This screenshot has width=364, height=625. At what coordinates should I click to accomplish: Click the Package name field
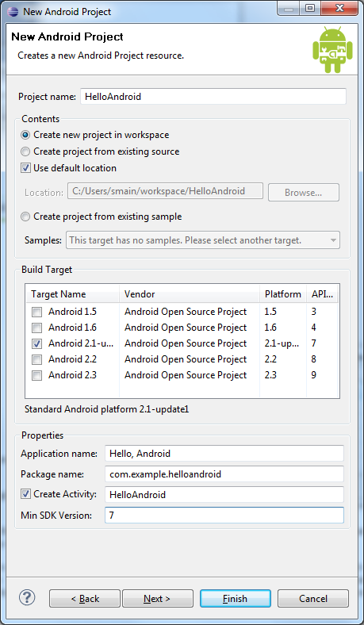tap(224, 474)
